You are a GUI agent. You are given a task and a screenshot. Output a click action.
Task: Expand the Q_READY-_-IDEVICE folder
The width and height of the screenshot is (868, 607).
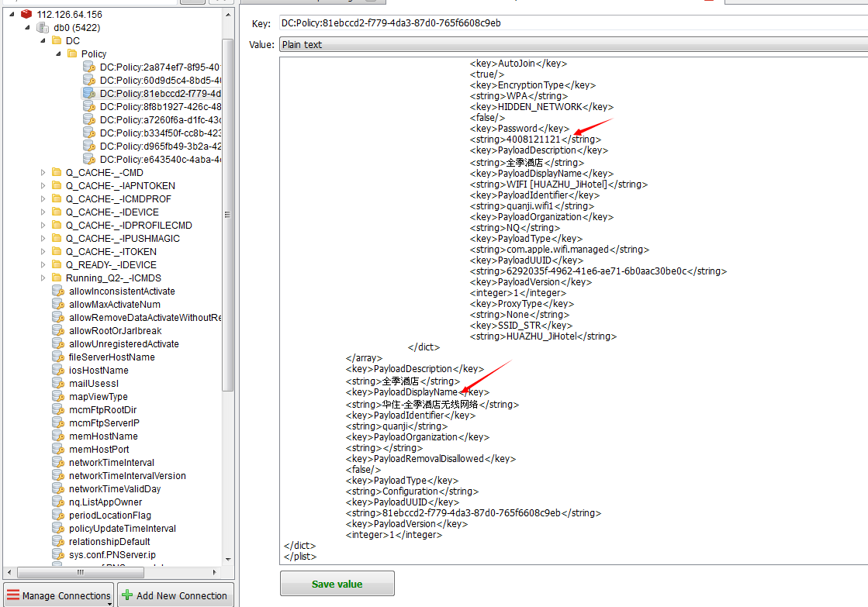(x=43, y=265)
